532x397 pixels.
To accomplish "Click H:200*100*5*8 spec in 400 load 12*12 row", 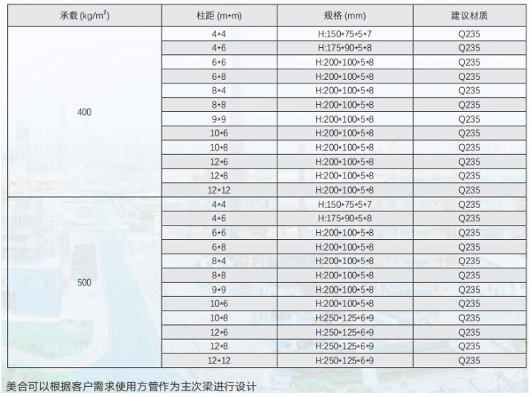I will pyautogui.click(x=344, y=191).
